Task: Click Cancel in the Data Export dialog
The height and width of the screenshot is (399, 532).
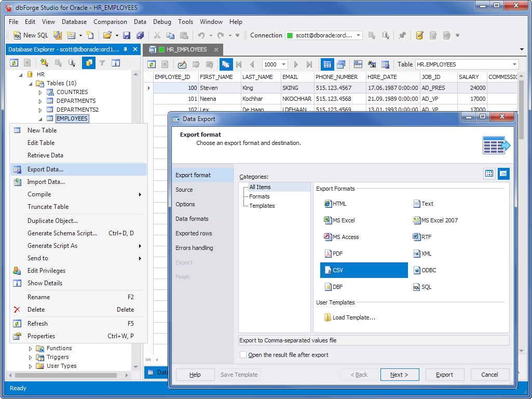Action: (489, 375)
